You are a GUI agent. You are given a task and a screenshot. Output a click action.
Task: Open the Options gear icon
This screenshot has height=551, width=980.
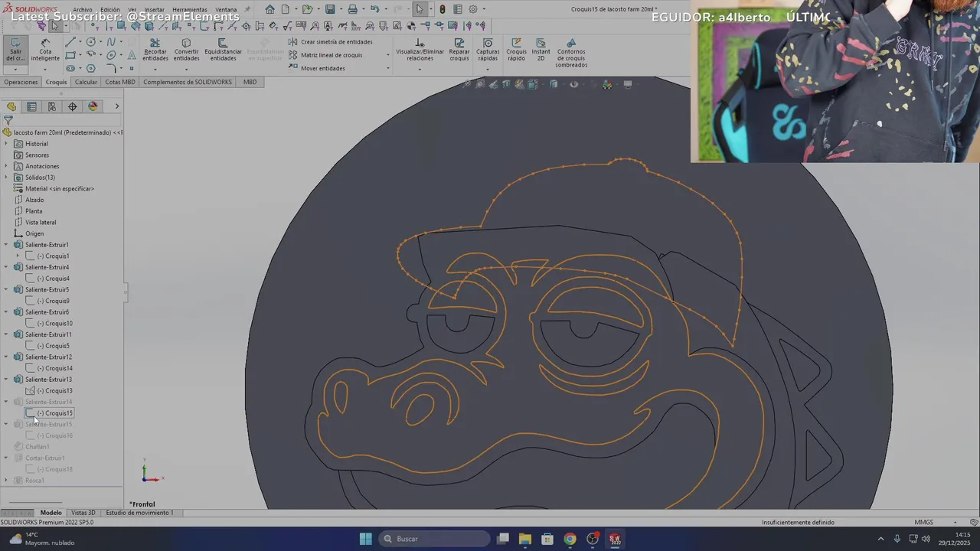coord(472,9)
